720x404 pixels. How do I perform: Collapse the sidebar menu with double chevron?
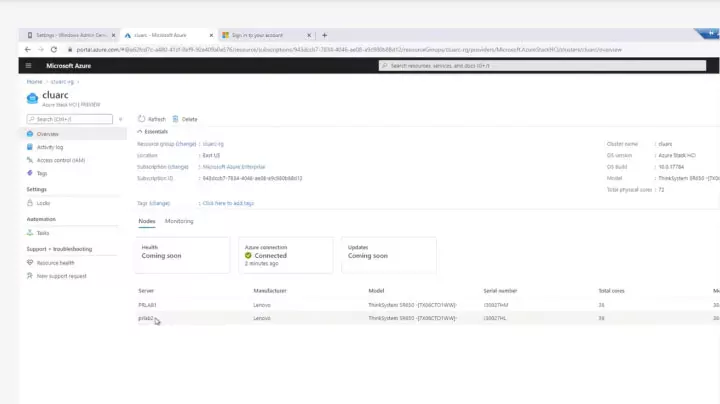tap(120, 119)
